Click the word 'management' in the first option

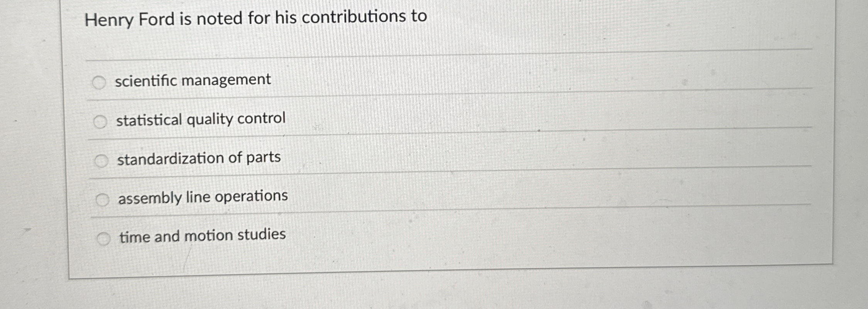tap(226, 80)
